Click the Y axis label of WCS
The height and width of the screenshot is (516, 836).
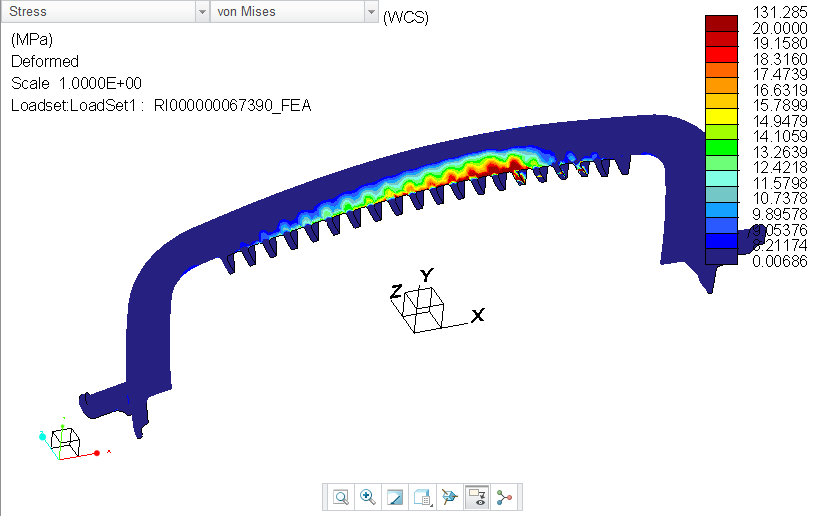[x=427, y=275]
